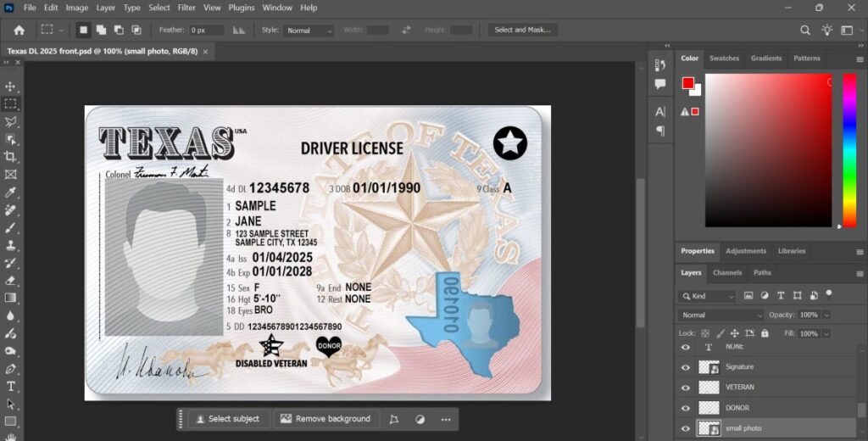
Task: Select the Horizontal Type tool
Action: point(10,386)
